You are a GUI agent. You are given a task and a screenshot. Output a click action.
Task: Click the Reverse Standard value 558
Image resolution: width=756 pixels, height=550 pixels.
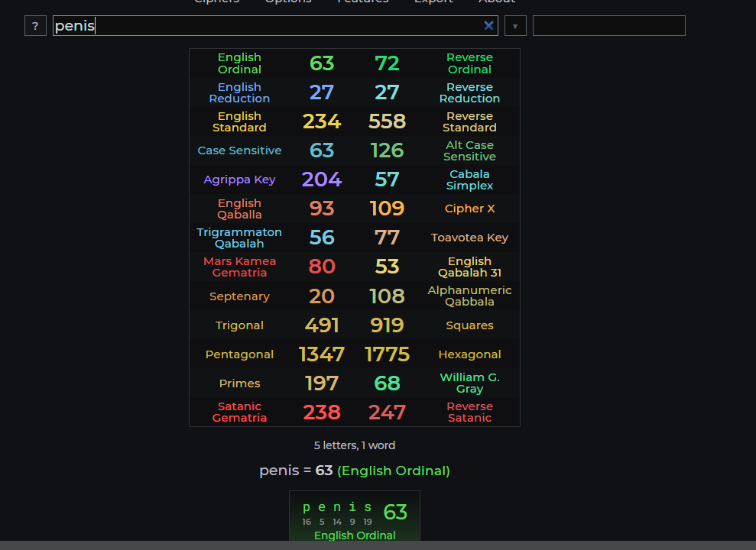coord(387,121)
